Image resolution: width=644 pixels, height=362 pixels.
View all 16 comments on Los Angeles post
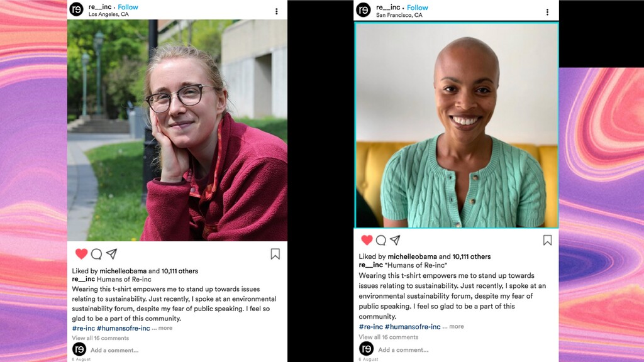pos(100,337)
